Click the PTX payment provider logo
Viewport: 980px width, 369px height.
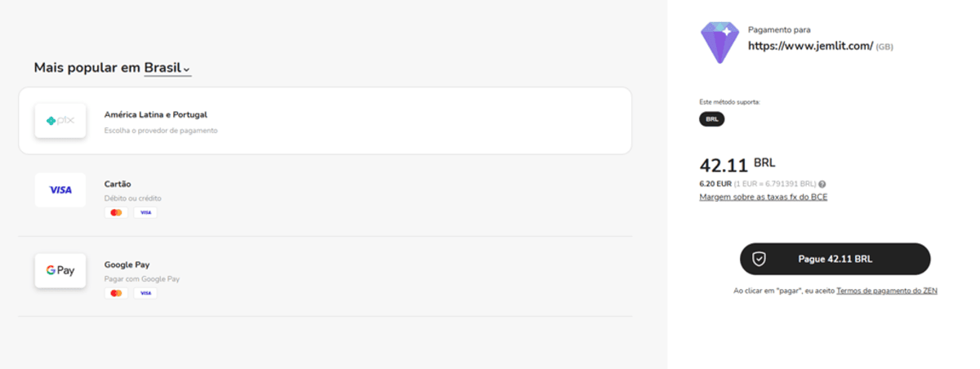[60, 121]
